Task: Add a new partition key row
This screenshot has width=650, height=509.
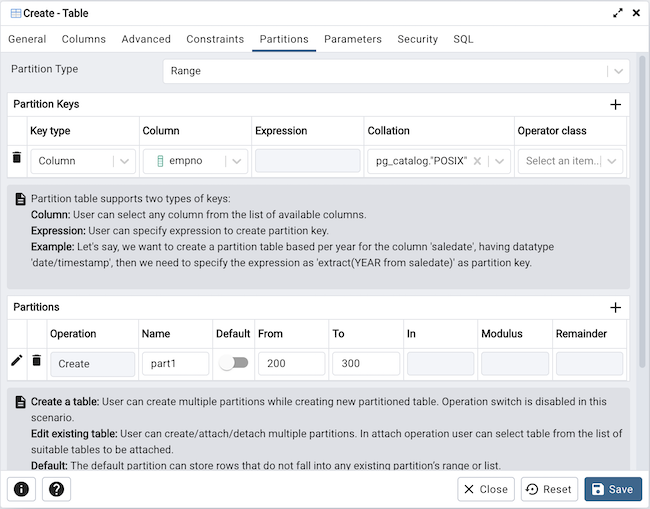Action: pos(615,104)
